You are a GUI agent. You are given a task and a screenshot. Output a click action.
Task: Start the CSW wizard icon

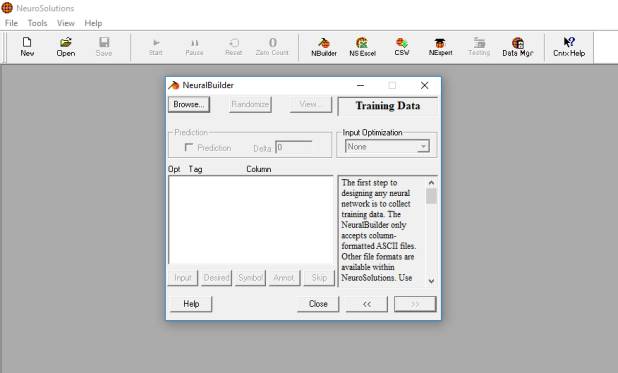coord(402,47)
